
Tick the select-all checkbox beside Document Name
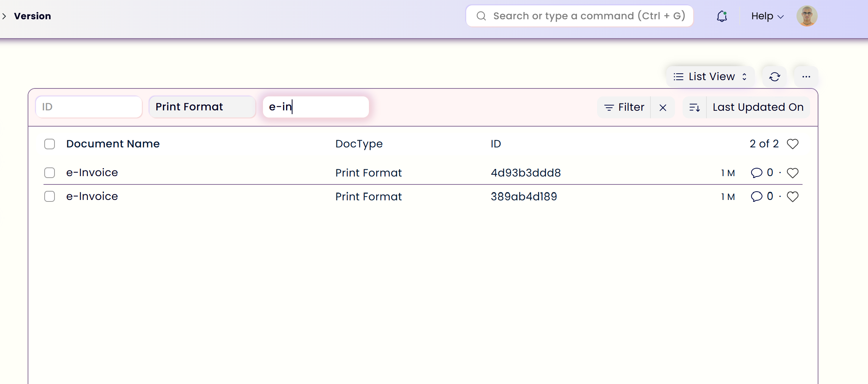pyautogui.click(x=50, y=144)
